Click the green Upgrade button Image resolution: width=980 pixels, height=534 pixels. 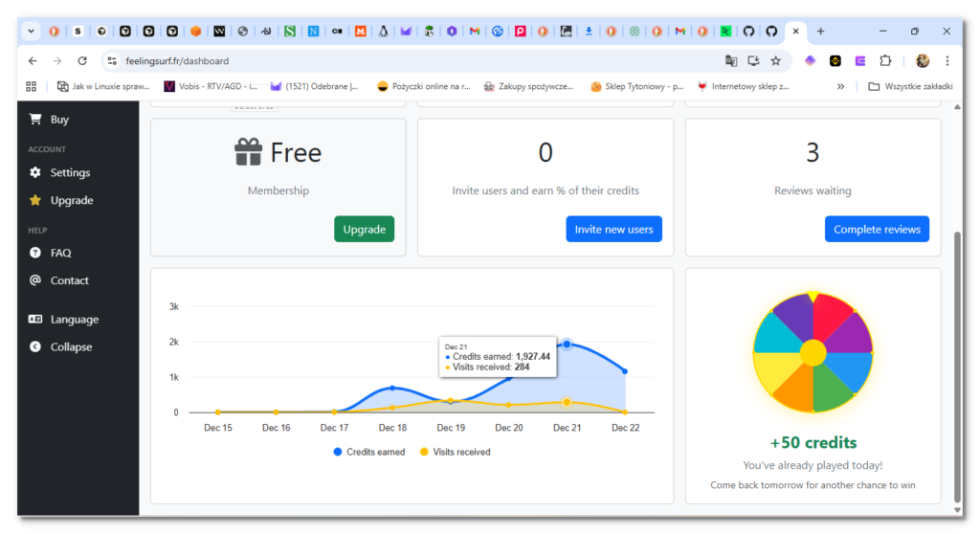(364, 230)
